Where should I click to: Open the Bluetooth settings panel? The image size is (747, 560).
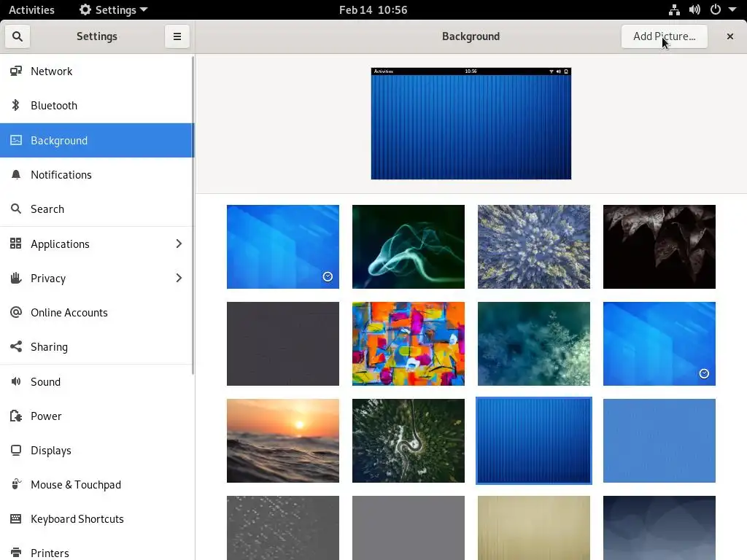pos(97,105)
